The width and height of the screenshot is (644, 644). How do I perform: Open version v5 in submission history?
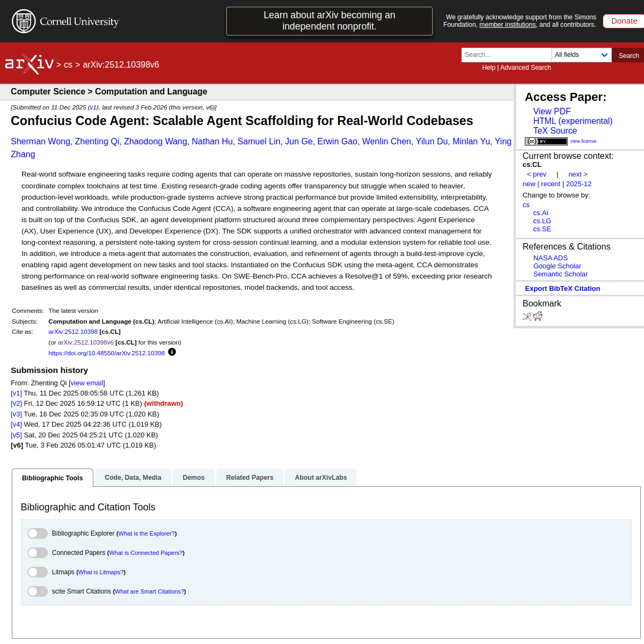click(16, 435)
